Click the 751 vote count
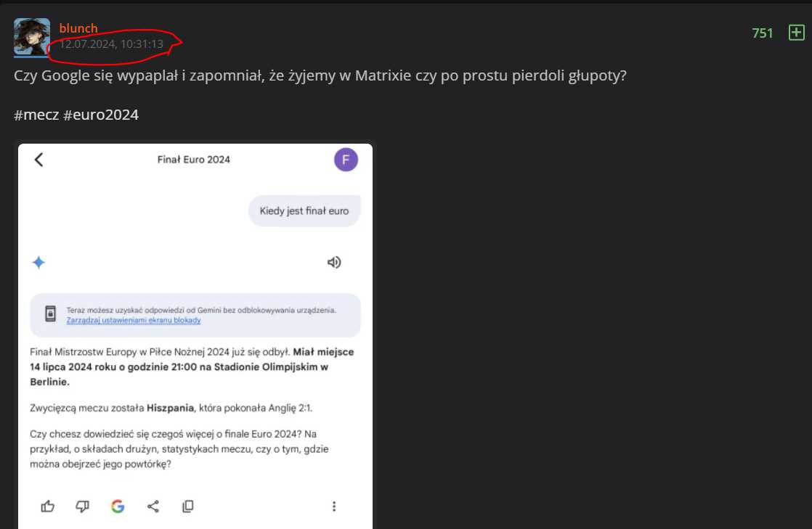The height and width of the screenshot is (529, 812). pyautogui.click(x=763, y=33)
